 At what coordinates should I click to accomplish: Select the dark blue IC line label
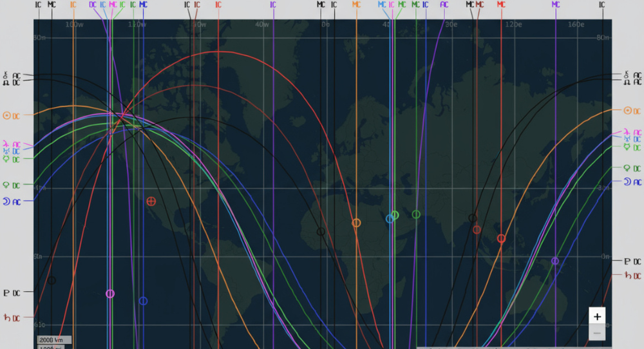click(x=425, y=5)
